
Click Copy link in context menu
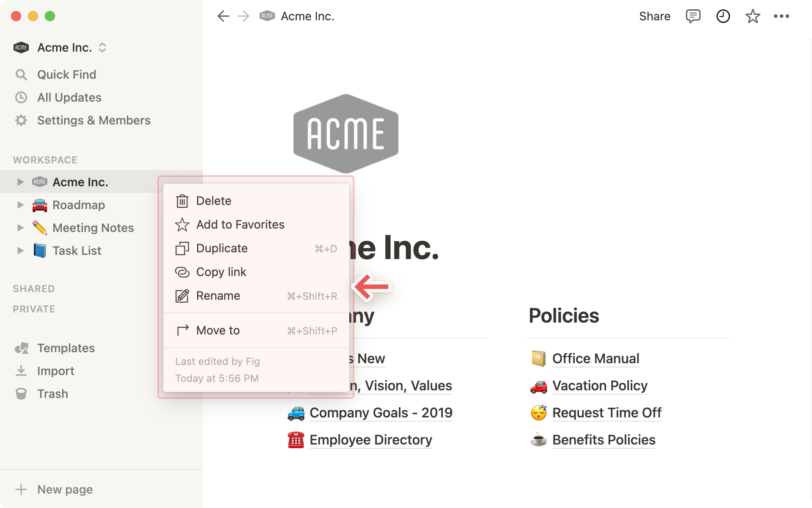[221, 271]
